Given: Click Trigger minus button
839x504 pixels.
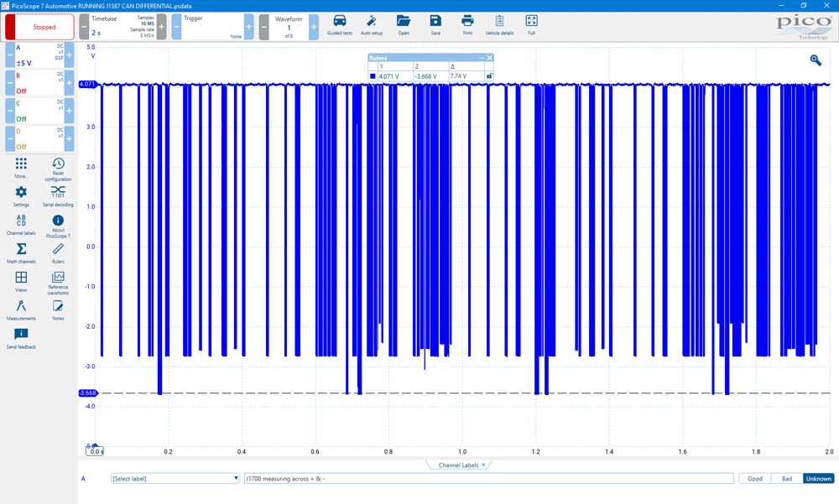Looking at the screenshot, I should (x=176, y=27).
